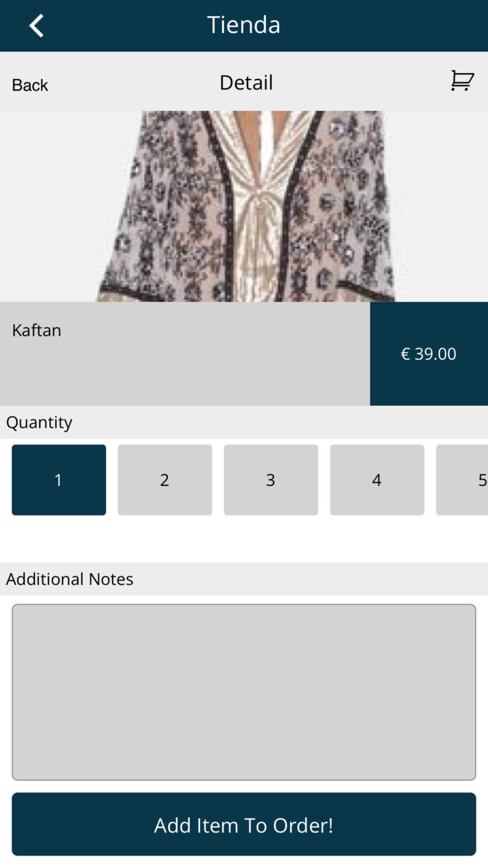The height and width of the screenshot is (868, 488).
Task: Tap the Additional Notes section label
Action: (x=70, y=579)
